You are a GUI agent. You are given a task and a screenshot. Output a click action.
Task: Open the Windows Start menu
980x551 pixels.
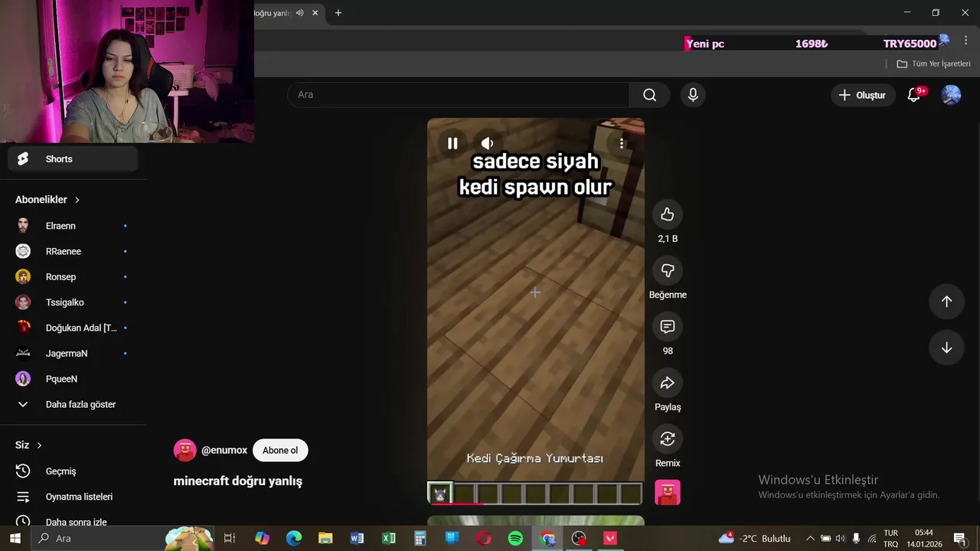[x=15, y=538]
